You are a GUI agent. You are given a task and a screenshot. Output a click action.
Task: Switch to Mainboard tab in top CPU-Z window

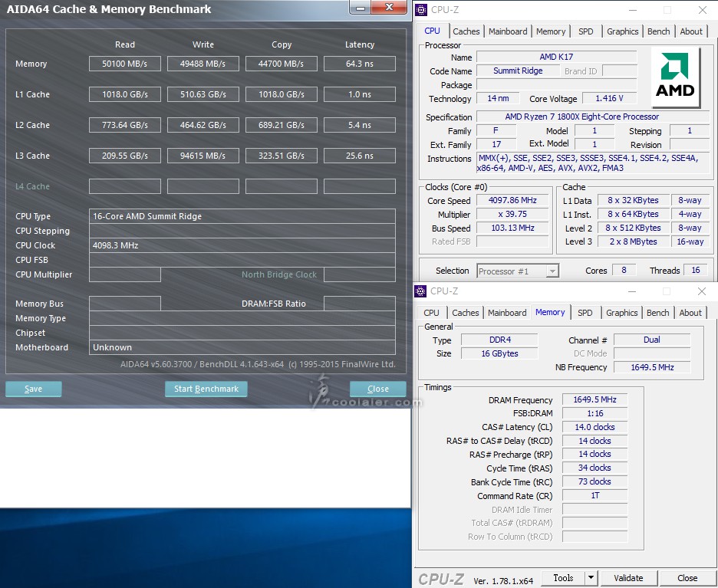click(x=508, y=31)
